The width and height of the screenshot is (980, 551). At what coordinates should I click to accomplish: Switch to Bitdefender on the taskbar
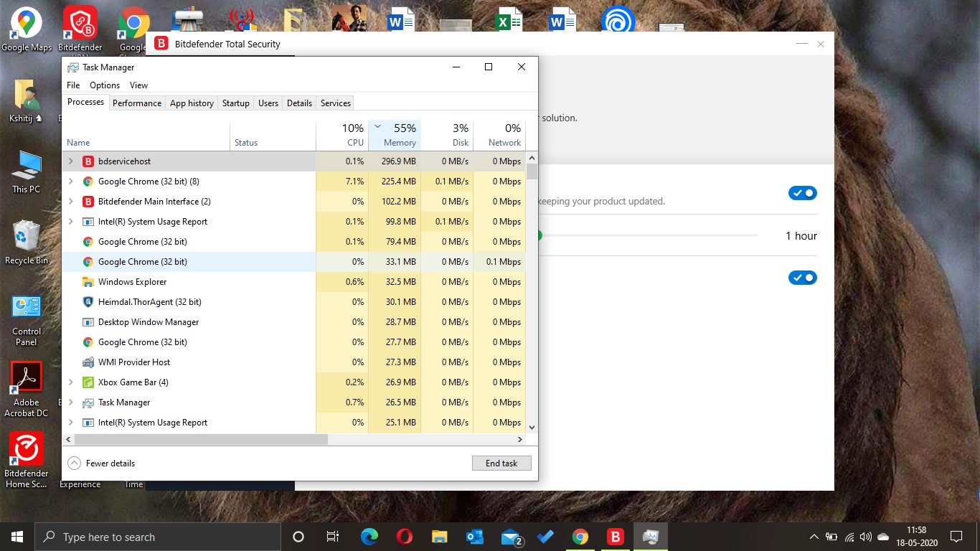coord(615,537)
